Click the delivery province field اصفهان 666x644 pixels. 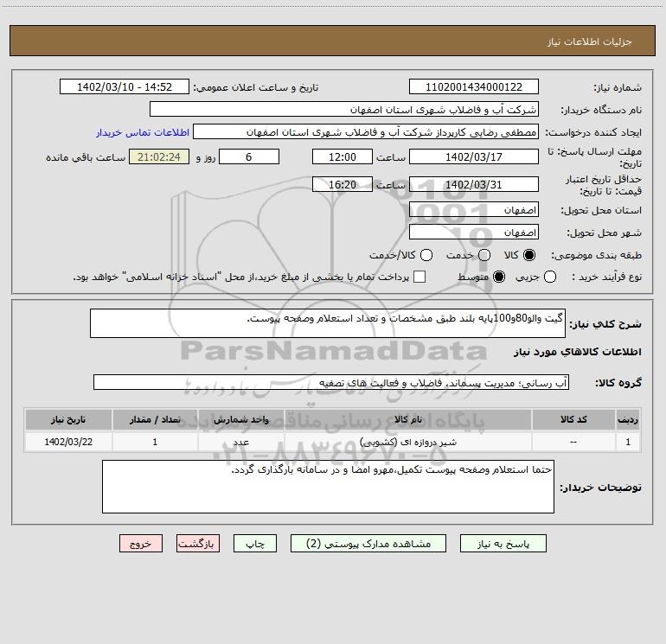pyautogui.click(x=474, y=210)
